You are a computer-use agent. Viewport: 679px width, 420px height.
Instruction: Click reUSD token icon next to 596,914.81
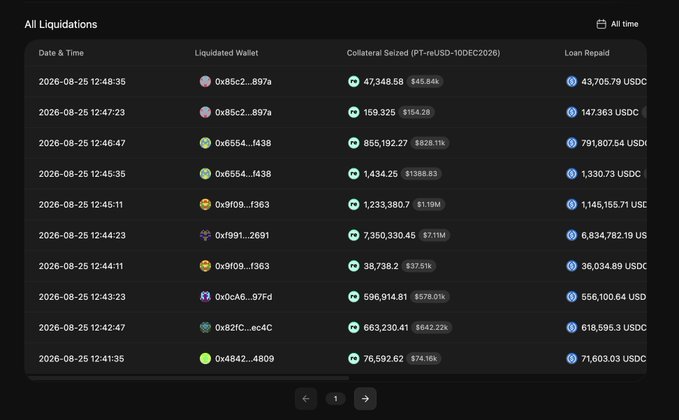pyautogui.click(x=354, y=297)
